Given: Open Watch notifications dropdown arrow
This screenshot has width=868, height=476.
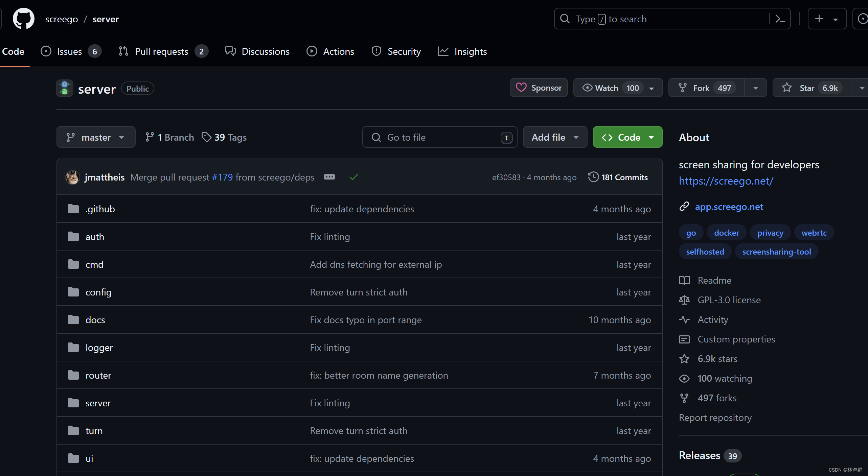Looking at the screenshot, I should 652,88.
